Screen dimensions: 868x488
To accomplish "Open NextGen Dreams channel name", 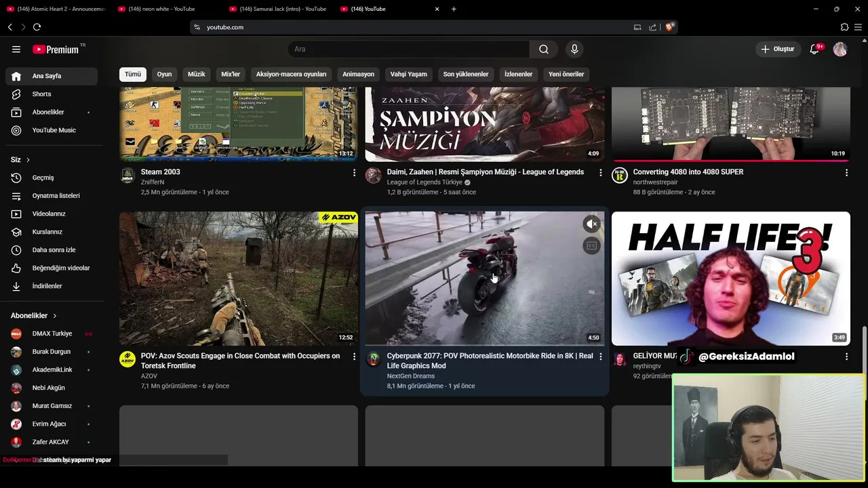I will coord(411,376).
